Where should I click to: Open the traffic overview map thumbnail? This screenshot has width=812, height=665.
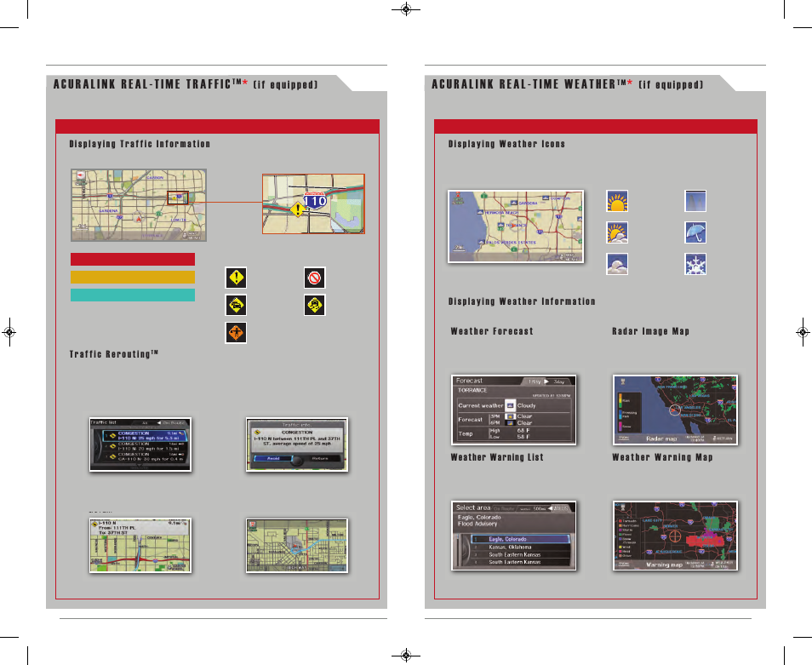(139, 205)
